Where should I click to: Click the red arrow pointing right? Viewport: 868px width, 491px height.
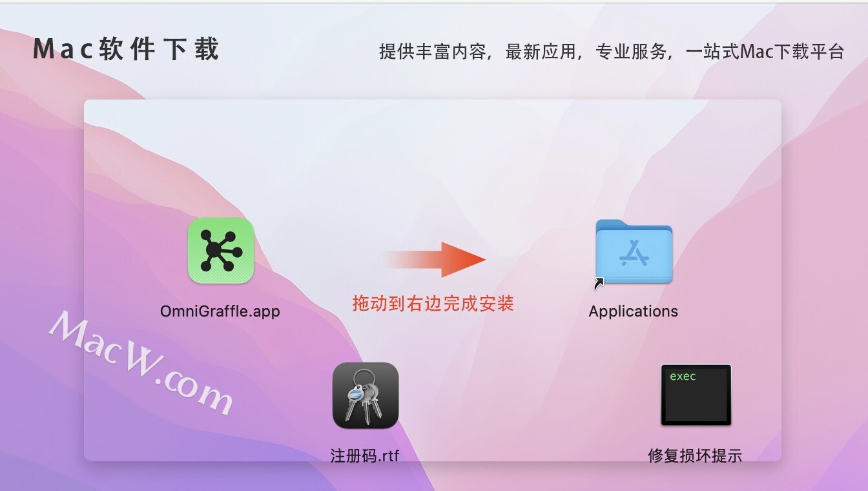pos(434,260)
